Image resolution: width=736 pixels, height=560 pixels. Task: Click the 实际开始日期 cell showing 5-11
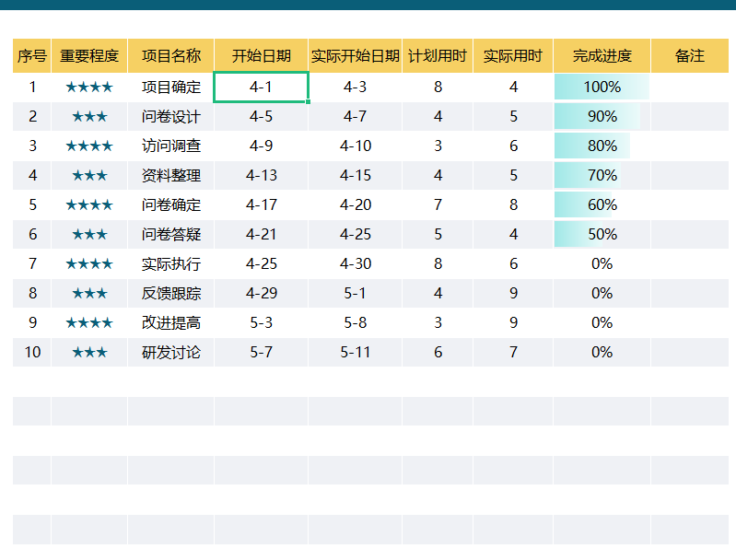tap(355, 352)
